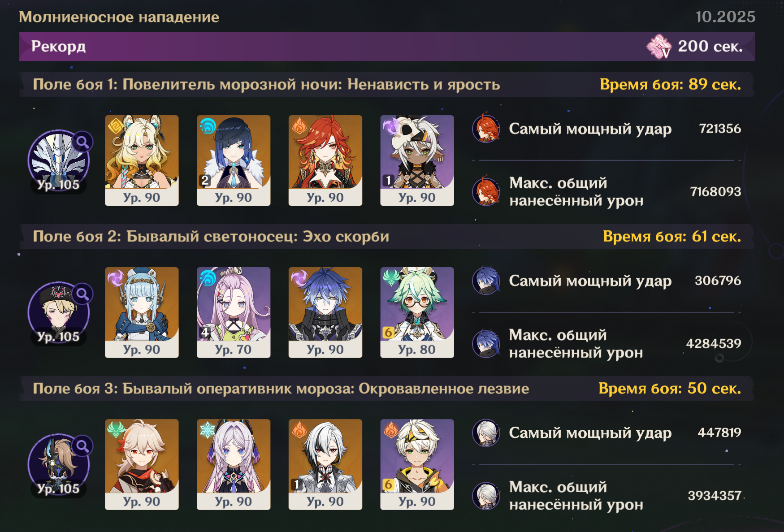Select the headband Pyro character with badge 6
The image size is (784, 532).
[417, 464]
